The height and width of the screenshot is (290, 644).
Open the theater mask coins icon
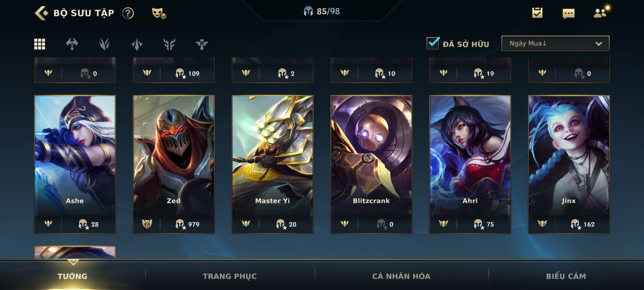coord(159,13)
